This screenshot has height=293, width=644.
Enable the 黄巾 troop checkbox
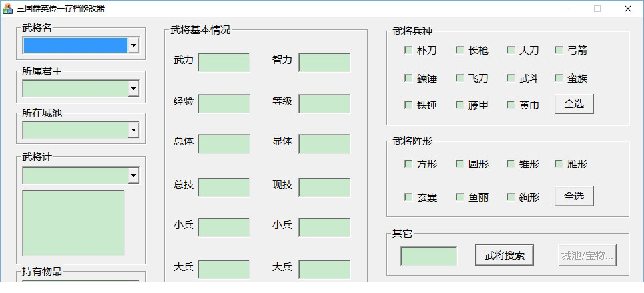click(511, 105)
